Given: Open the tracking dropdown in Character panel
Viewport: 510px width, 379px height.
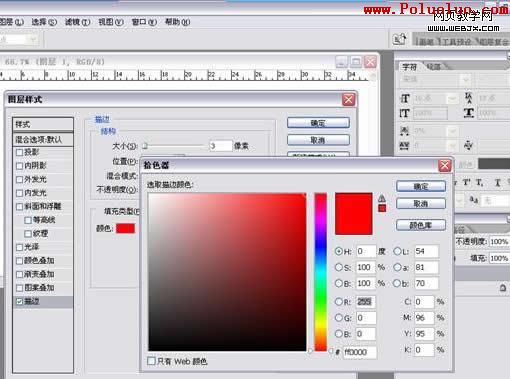Looking at the screenshot, I should point(452,145).
